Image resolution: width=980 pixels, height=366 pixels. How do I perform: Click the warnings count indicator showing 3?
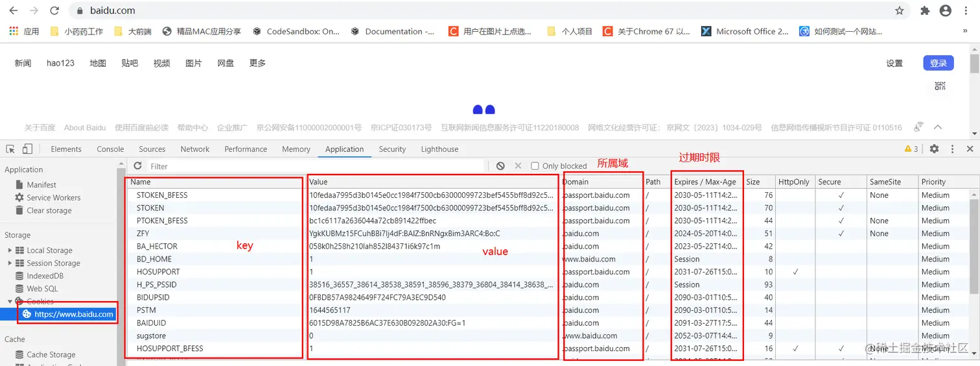click(x=911, y=149)
